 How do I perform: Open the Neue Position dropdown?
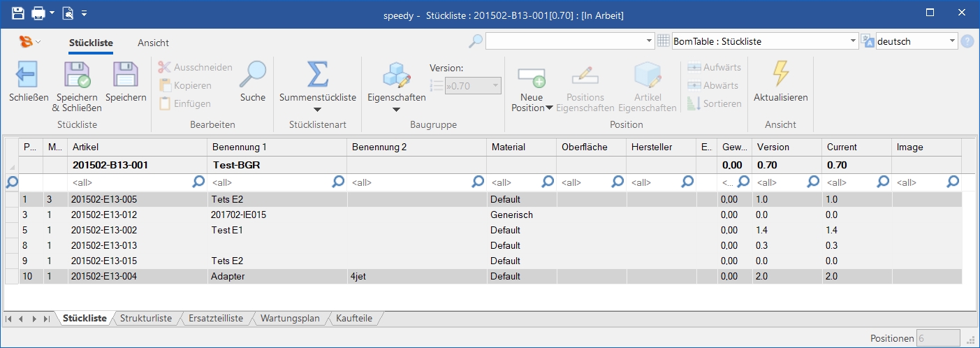point(549,108)
